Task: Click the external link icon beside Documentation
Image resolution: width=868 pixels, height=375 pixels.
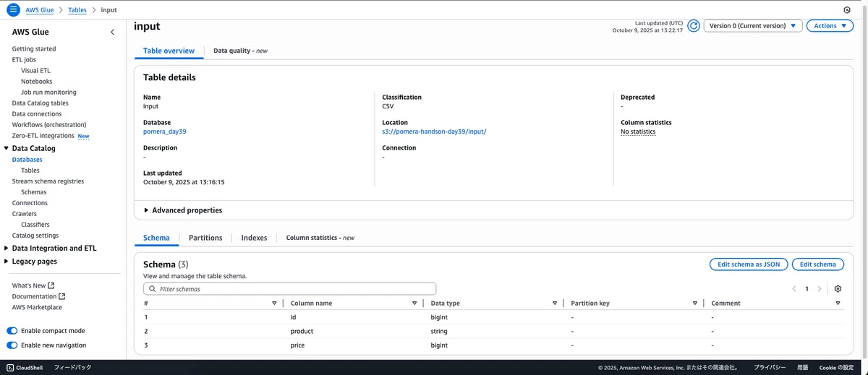Action: point(62,296)
